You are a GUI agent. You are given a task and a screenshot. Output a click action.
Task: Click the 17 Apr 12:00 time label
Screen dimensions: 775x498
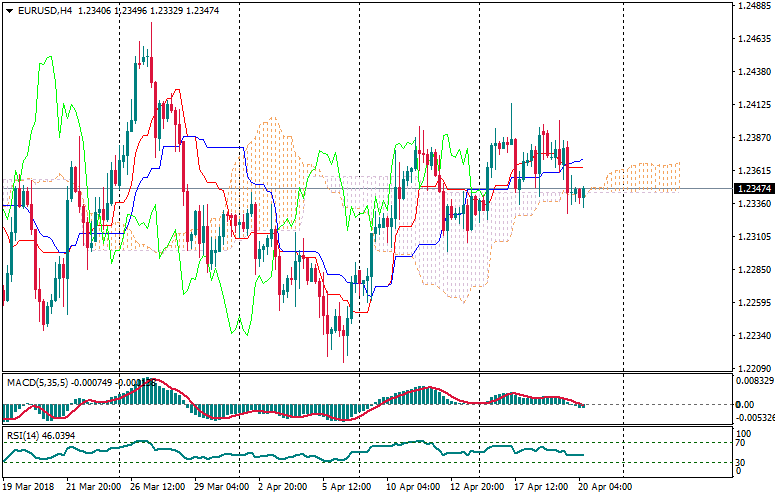[540, 486]
